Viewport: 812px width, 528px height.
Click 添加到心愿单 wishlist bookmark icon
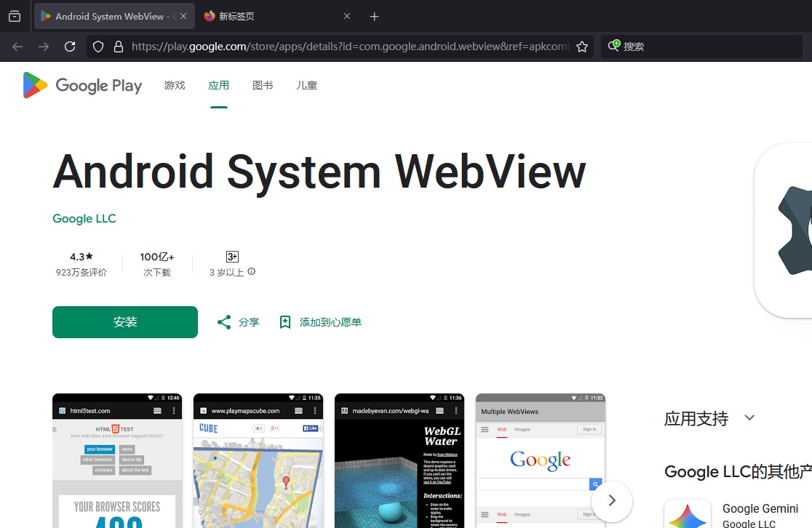click(284, 322)
